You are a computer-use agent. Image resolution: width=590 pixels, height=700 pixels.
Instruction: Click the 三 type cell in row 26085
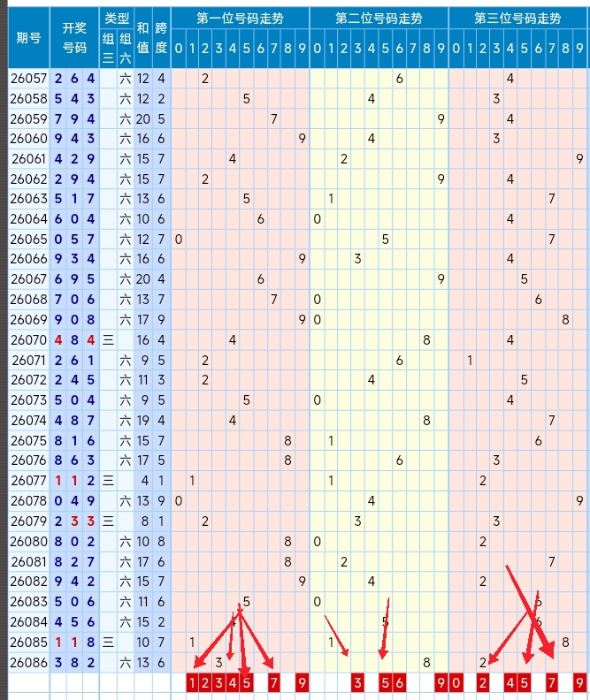click(x=108, y=643)
